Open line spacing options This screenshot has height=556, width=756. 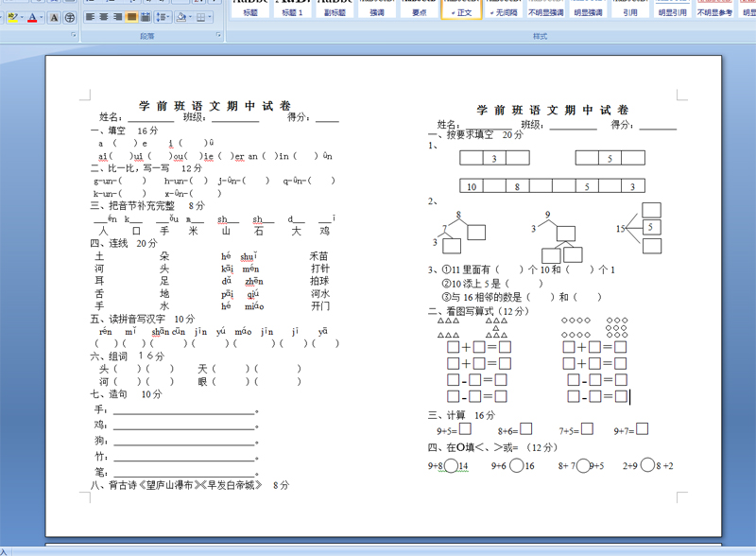tap(162, 17)
